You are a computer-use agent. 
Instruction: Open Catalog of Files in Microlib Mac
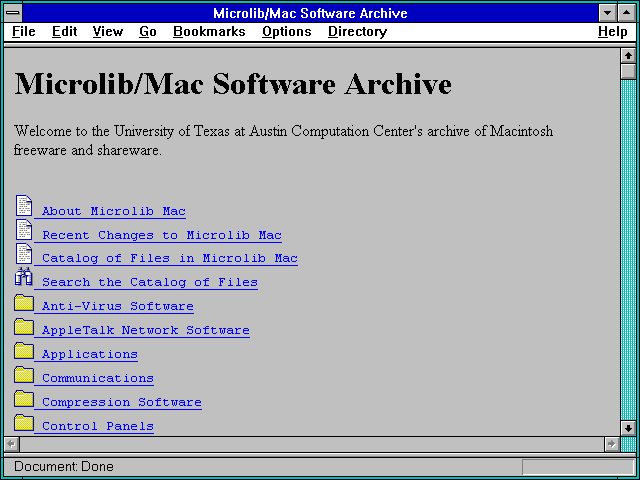pyautogui.click(x=170, y=258)
